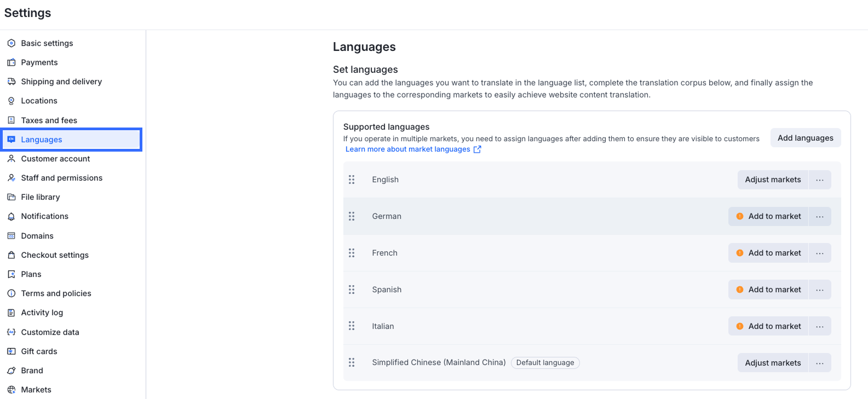This screenshot has height=399, width=868.
Task: Click the drag handle beside Italian
Action: coord(352,326)
